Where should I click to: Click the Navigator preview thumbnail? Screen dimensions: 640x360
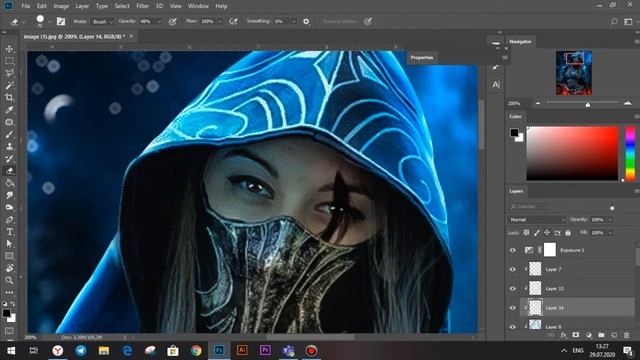(x=573, y=73)
